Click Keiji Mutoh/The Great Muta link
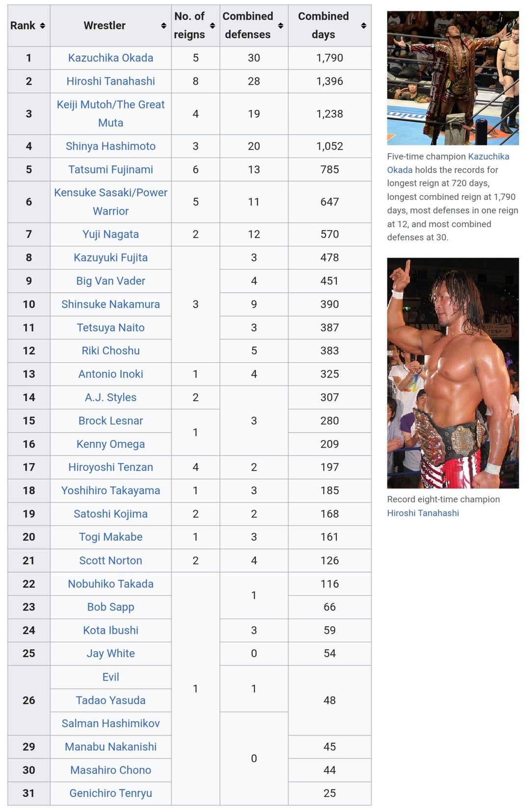This screenshot has height=812, width=530. pos(110,114)
